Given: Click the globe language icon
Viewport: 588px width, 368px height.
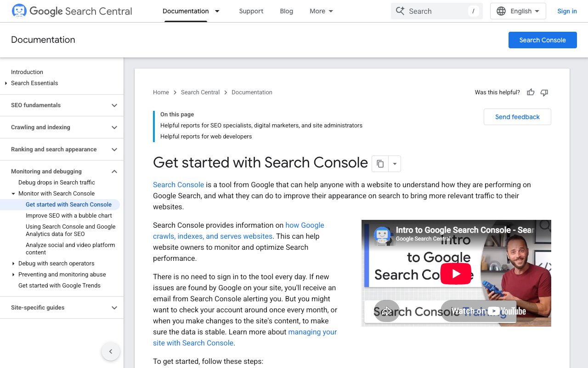Looking at the screenshot, I should pyautogui.click(x=501, y=11).
